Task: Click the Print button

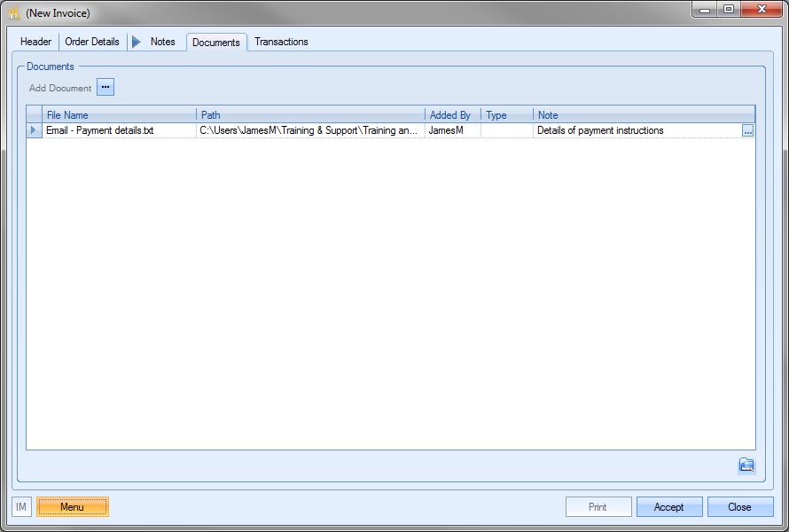Action: pyautogui.click(x=598, y=507)
